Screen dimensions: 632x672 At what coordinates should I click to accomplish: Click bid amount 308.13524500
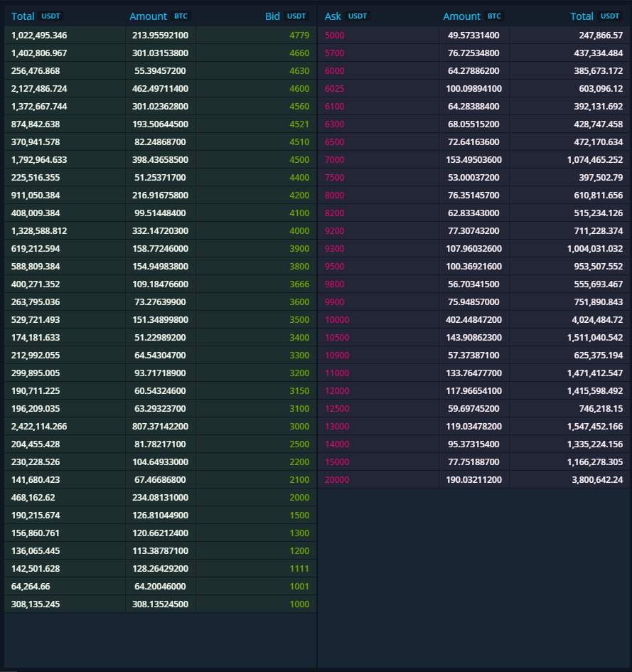(160, 604)
